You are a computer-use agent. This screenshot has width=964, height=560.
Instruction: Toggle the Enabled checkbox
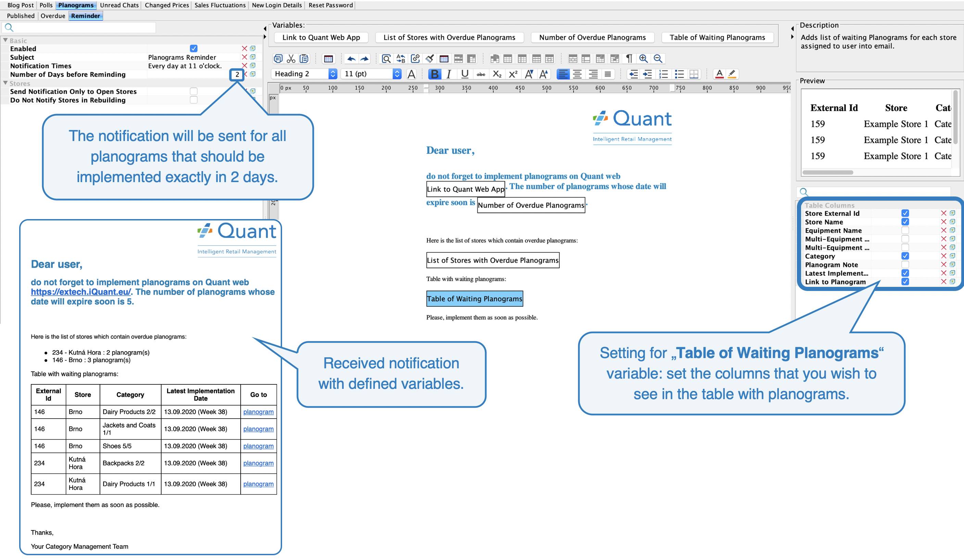[x=193, y=48]
